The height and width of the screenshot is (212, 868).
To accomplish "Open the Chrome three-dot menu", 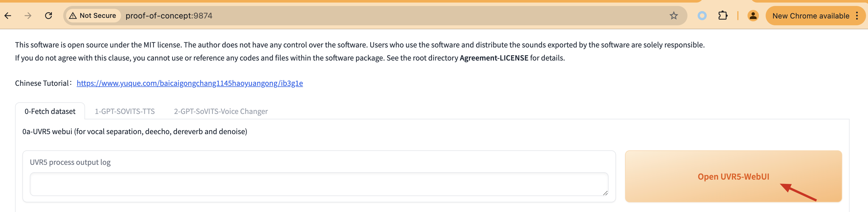I will point(857,16).
